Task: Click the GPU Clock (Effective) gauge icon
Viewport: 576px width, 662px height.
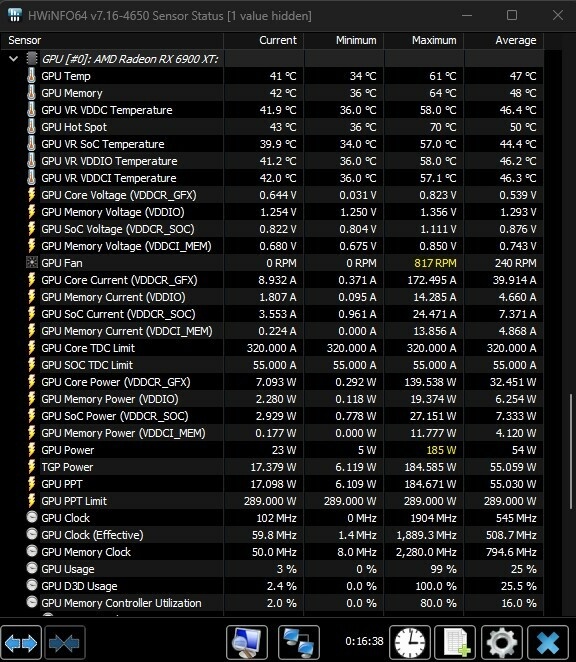Action: [x=32, y=534]
